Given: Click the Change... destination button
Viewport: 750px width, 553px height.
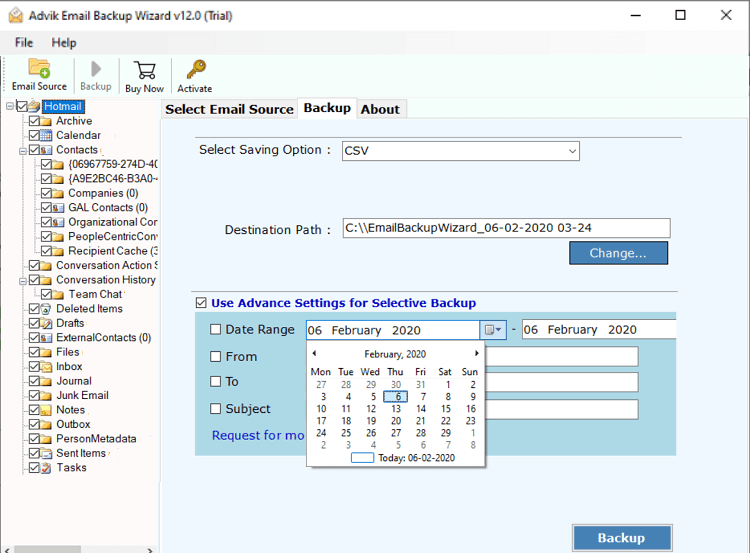Looking at the screenshot, I should [618, 253].
